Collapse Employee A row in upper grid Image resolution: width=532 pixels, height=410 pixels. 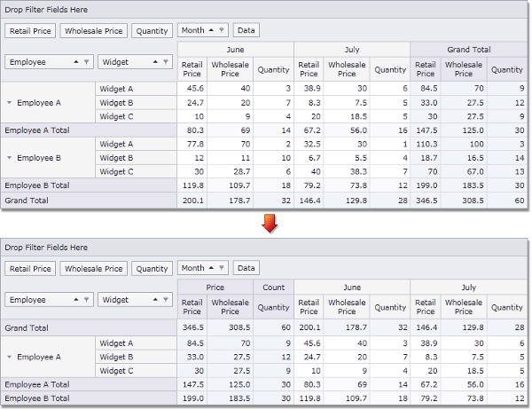(x=10, y=103)
